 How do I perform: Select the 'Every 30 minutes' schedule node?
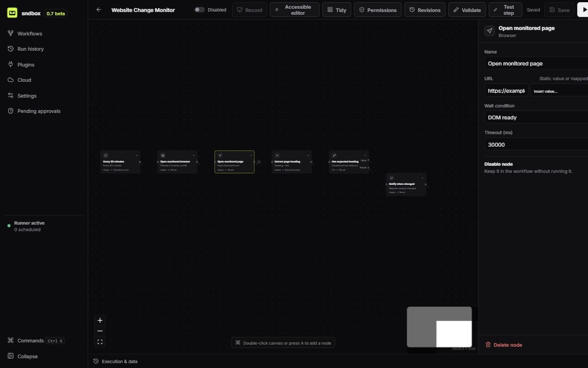[x=120, y=162]
